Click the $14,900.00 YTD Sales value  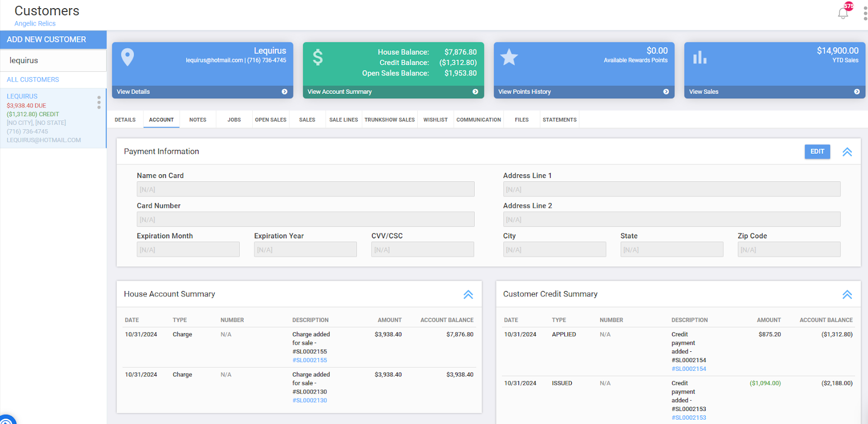click(837, 50)
